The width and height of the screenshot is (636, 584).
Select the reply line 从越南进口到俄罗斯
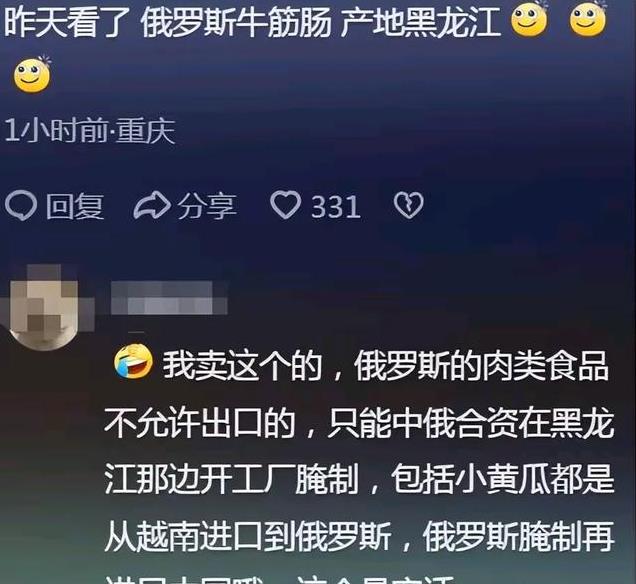[359, 537]
